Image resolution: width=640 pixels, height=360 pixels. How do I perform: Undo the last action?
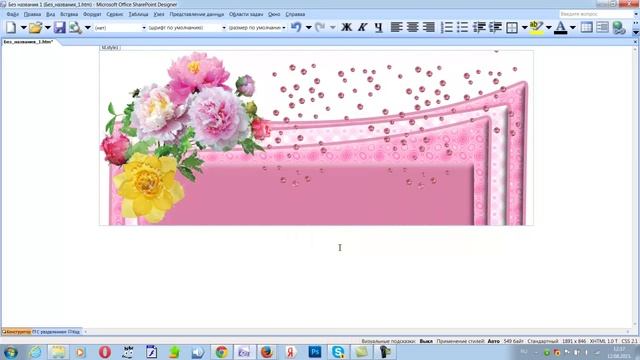click(x=296, y=28)
